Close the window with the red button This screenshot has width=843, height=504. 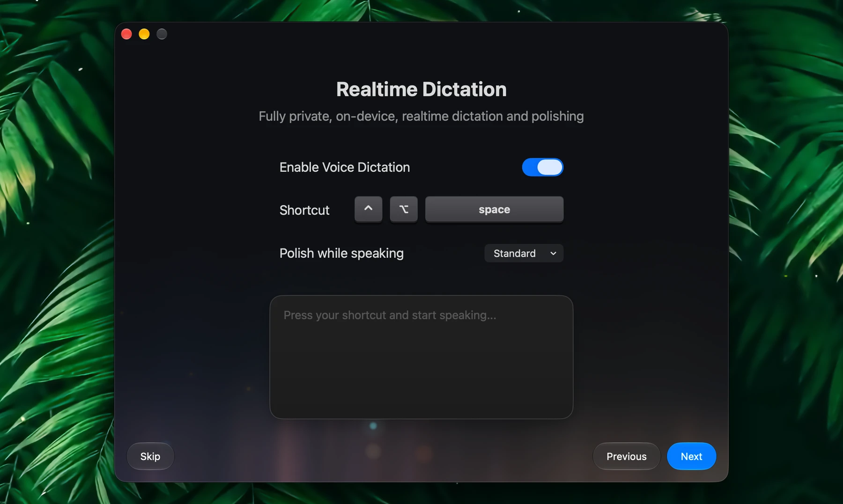126,34
